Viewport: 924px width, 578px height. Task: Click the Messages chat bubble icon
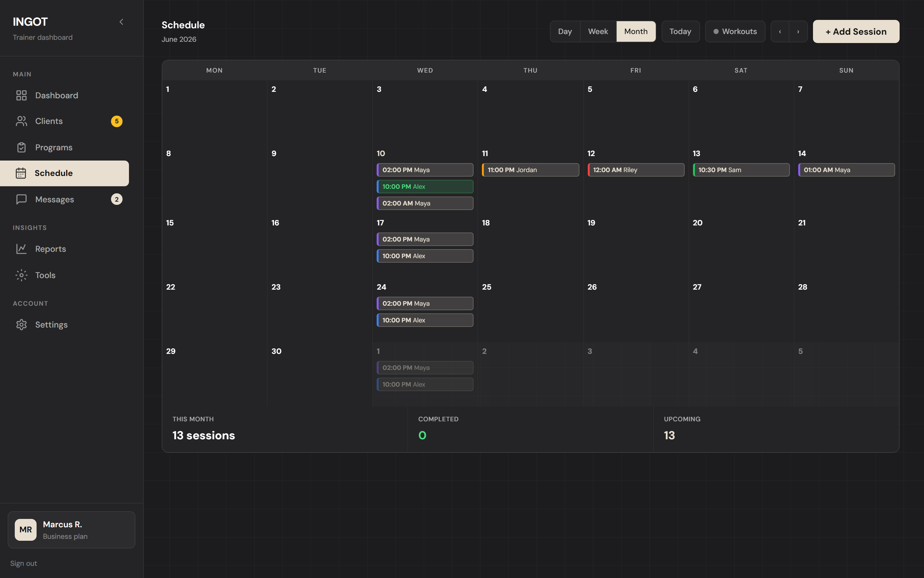[21, 199]
